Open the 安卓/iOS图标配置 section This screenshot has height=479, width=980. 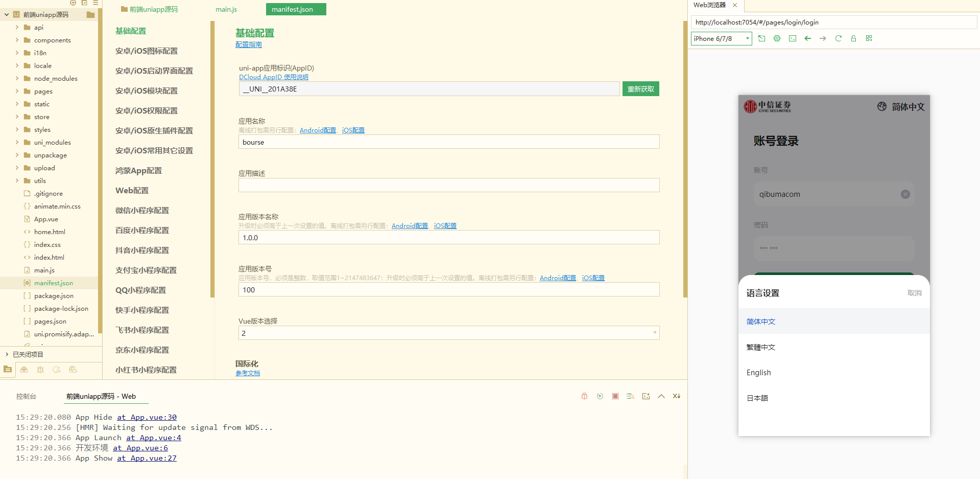[x=147, y=51]
